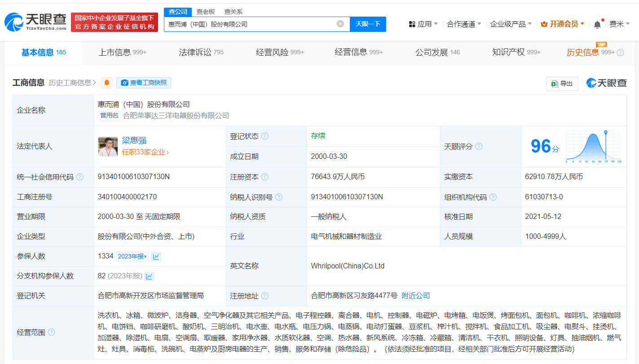639x364 pixels.
Task: Click help icon next to 纳税人识别号
Action: coord(279,197)
